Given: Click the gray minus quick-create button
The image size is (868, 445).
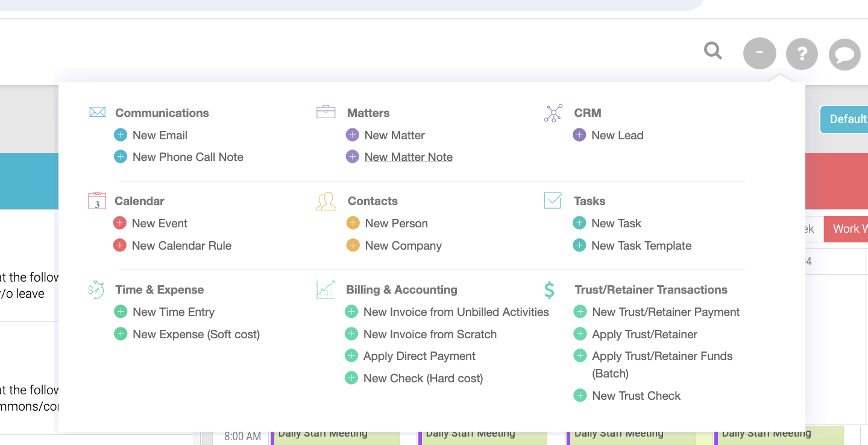Looking at the screenshot, I should point(759,53).
